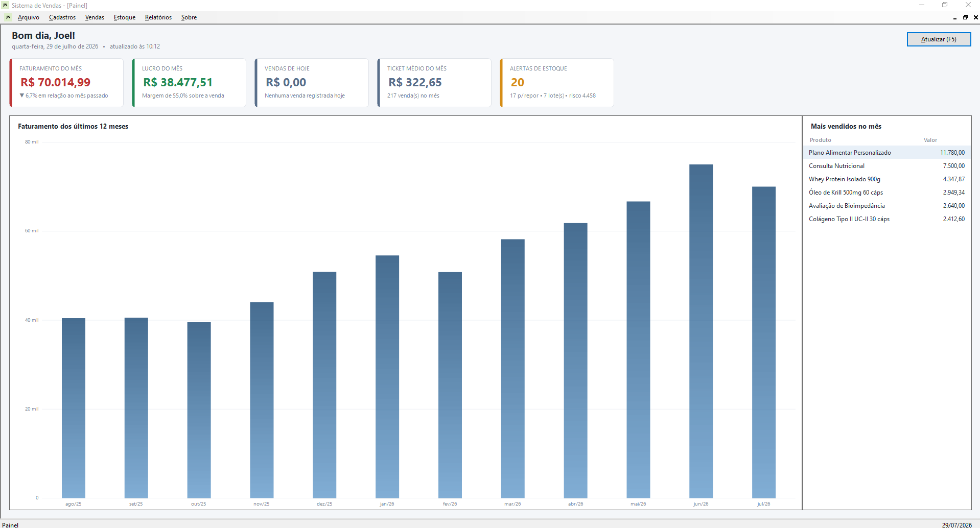Click the Ticket Médio do Mês card
The height and width of the screenshot is (528, 980).
[434, 83]
